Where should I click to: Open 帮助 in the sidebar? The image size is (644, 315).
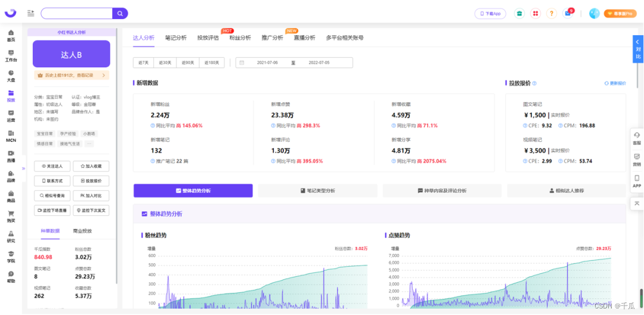point(11,277)
